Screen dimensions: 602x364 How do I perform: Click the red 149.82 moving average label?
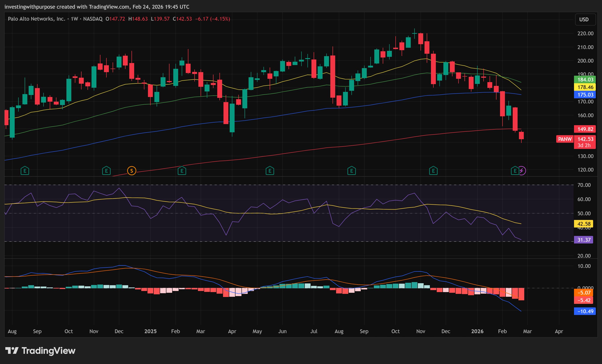585,129
